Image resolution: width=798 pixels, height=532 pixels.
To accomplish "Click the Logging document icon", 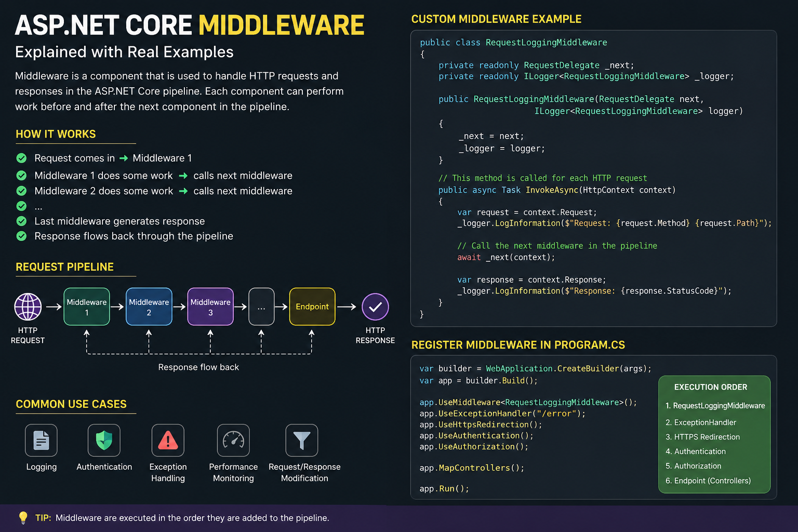I will [x=41, y=440].
